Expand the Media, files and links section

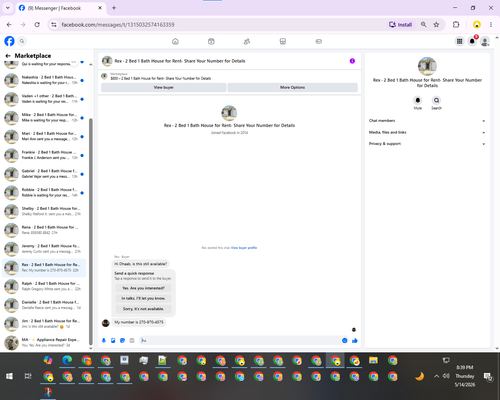[x=427, y=132]
